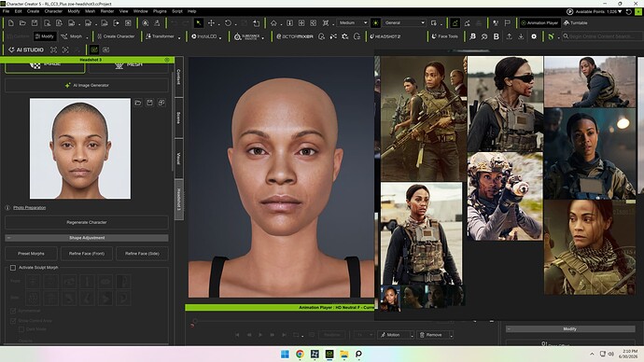This screenshot has width=644, height=362.
Task: Click the download arrow toolbar icon
Action: [x=521, y=36]
